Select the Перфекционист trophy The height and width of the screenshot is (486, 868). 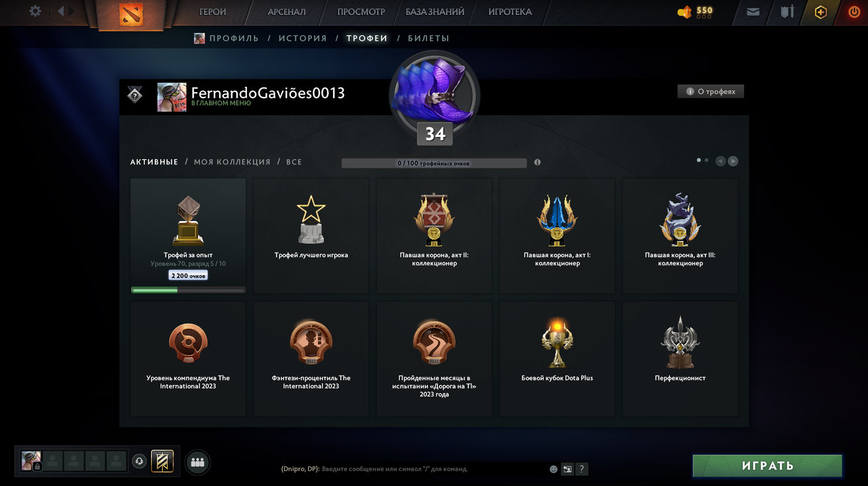680,359
